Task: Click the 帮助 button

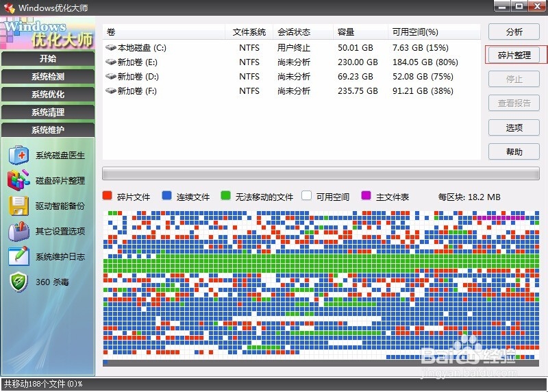Action: point(514,151)
